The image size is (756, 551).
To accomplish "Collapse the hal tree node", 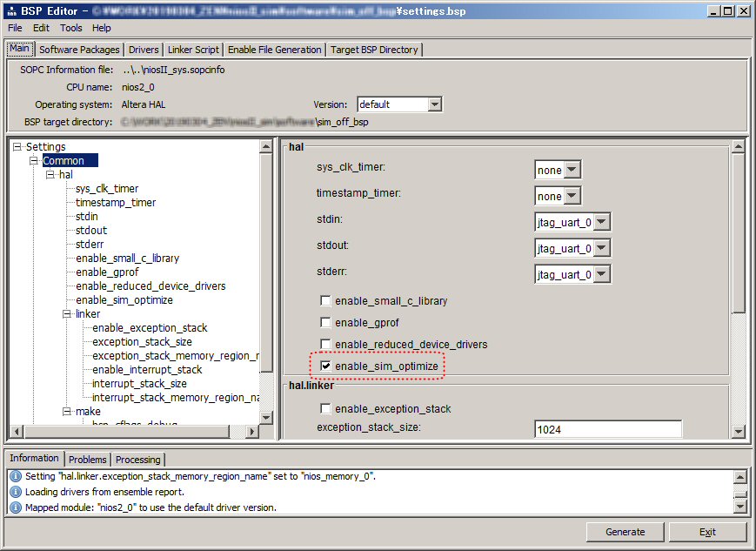I will tap(50, 175).
